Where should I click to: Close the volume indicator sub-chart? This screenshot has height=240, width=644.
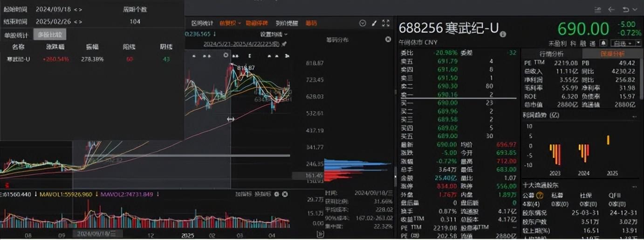285,194
